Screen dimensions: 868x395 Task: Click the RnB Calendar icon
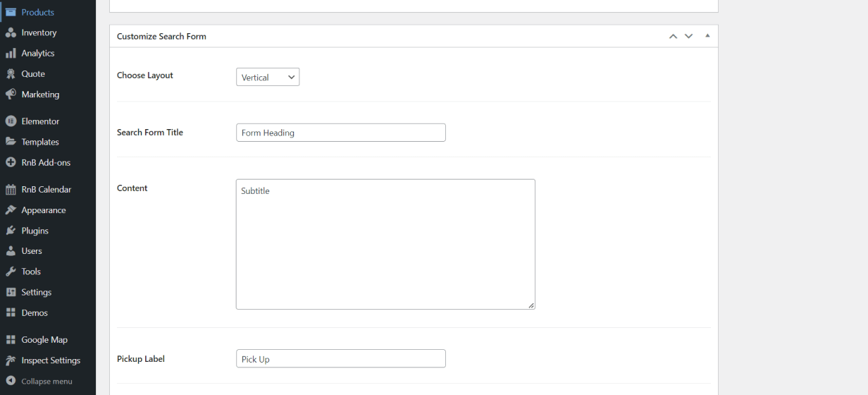pos(11,190)
